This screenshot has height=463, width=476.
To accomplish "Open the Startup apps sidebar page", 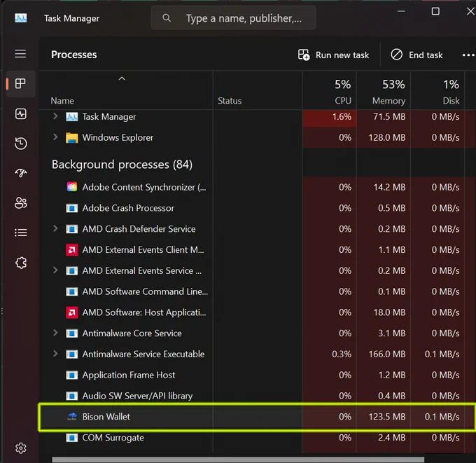I will point(20,173).
